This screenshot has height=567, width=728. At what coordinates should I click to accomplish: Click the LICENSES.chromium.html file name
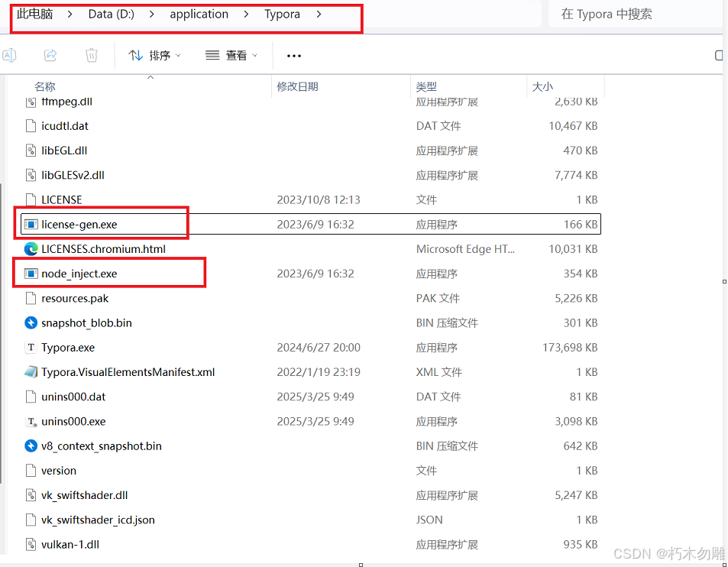[103, 249]
